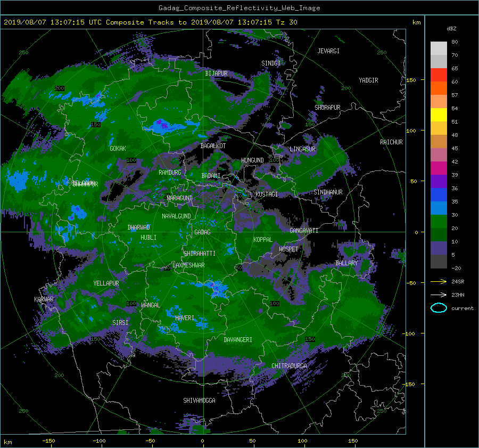Click the dBZ legend heading
Image resolution: width=479 pixels, height=448 pixels.
click(x=451, y=29)
